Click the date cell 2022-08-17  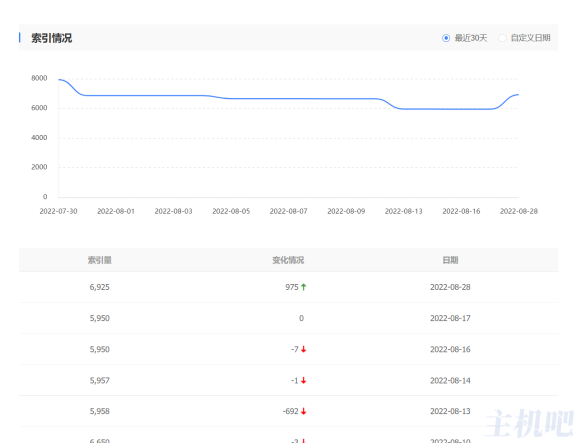click(x=450, y=318)
